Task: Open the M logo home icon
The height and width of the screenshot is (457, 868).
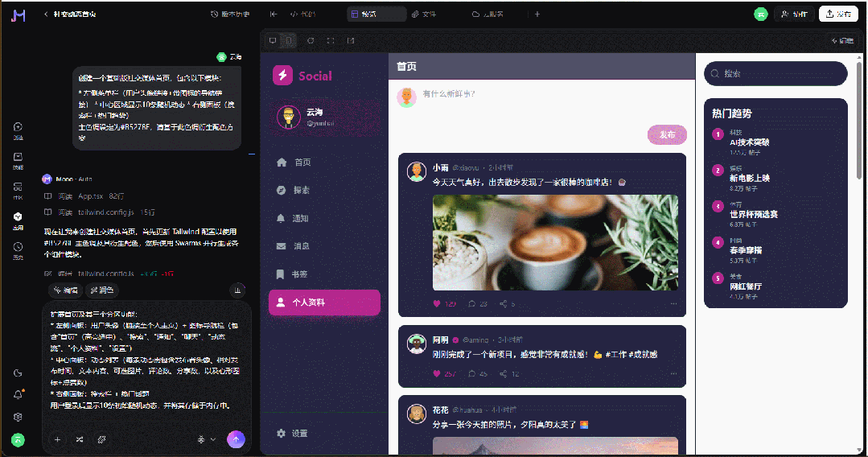Action: (x=19, y=15)
